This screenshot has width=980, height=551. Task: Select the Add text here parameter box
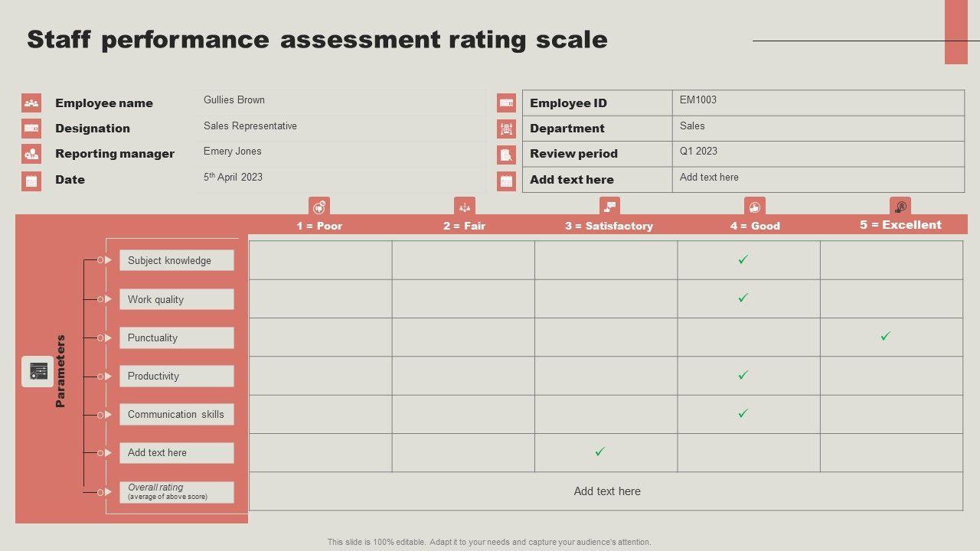click(x=177, y=452)
